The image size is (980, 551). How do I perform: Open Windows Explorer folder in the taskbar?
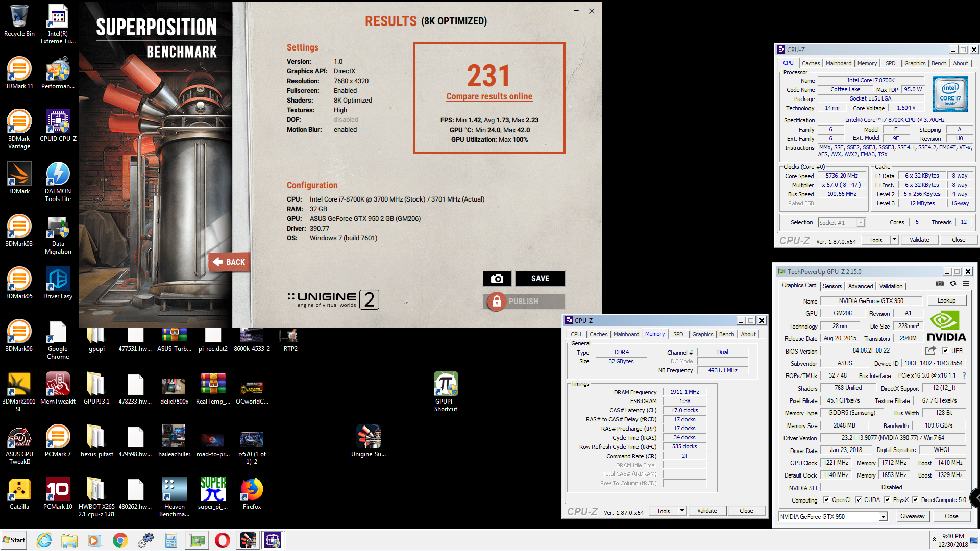tap(69, 540)
